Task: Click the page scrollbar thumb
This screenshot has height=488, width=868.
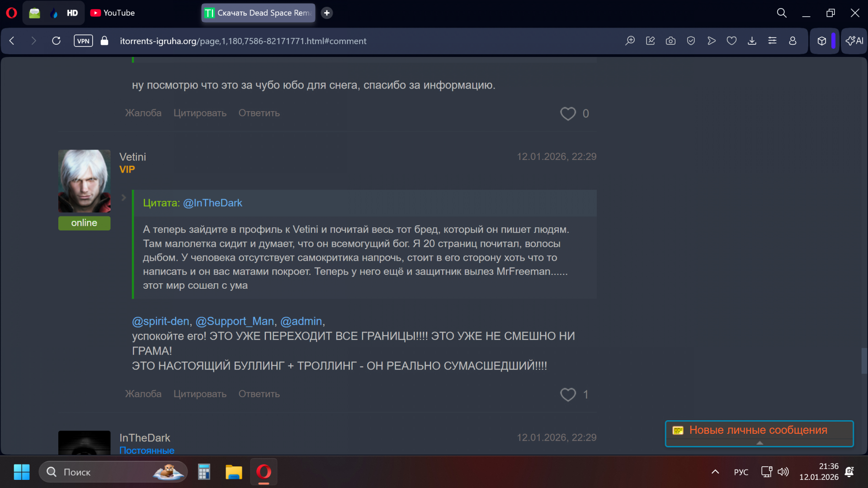Action: click(x=864, y=361)
